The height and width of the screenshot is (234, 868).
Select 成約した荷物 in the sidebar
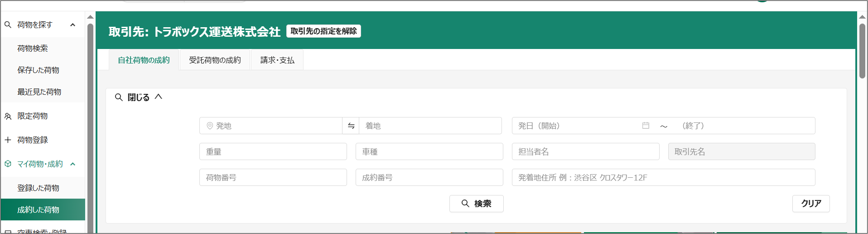43,210
